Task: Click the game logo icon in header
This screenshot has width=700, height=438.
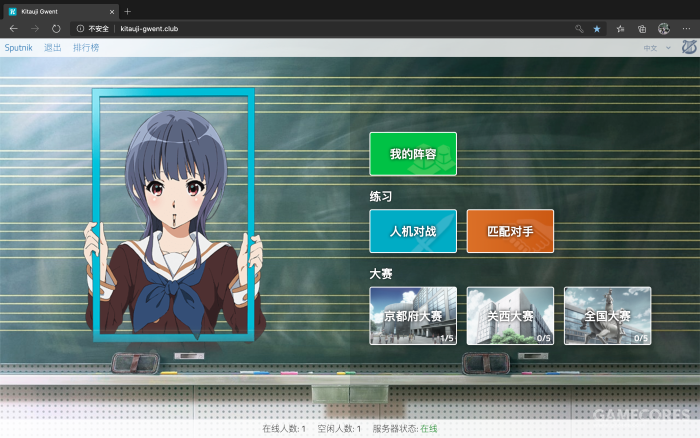Action: point(689,47)
